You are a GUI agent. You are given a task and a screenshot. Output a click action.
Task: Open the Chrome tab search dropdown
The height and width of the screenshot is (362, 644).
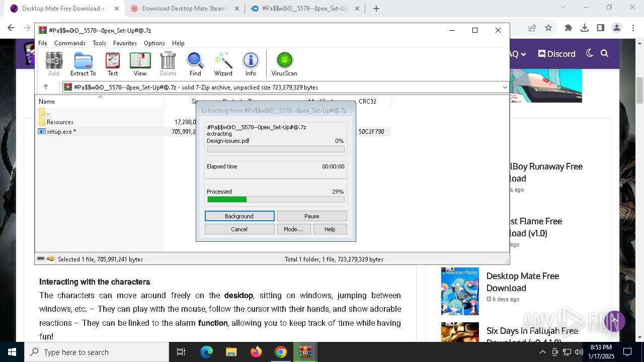click(563, 8)
